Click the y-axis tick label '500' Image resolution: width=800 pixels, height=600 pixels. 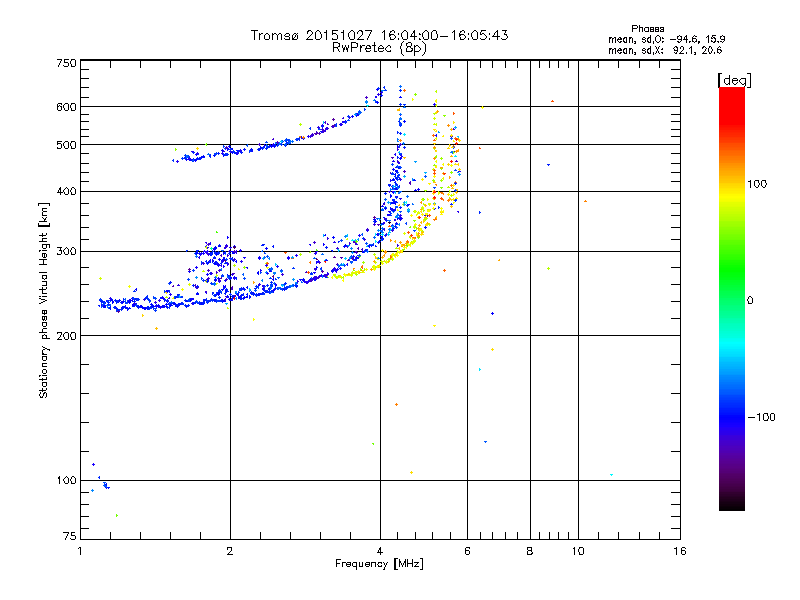[66, 145]
